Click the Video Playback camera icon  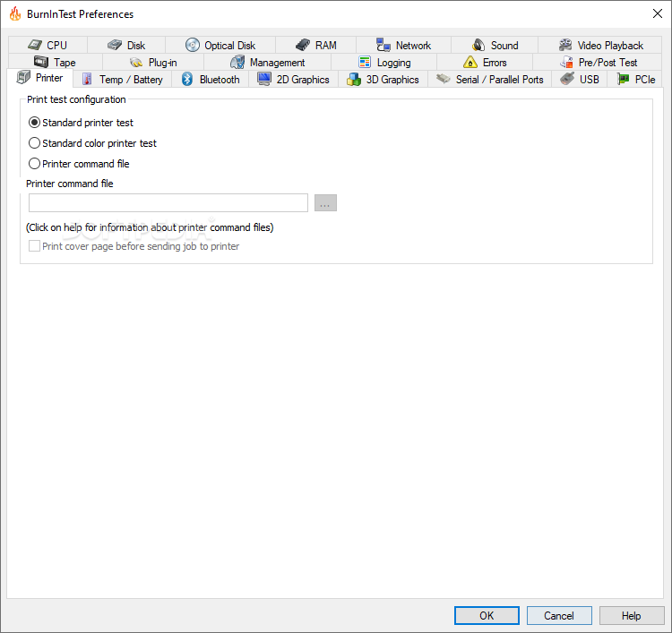[565, 45]
